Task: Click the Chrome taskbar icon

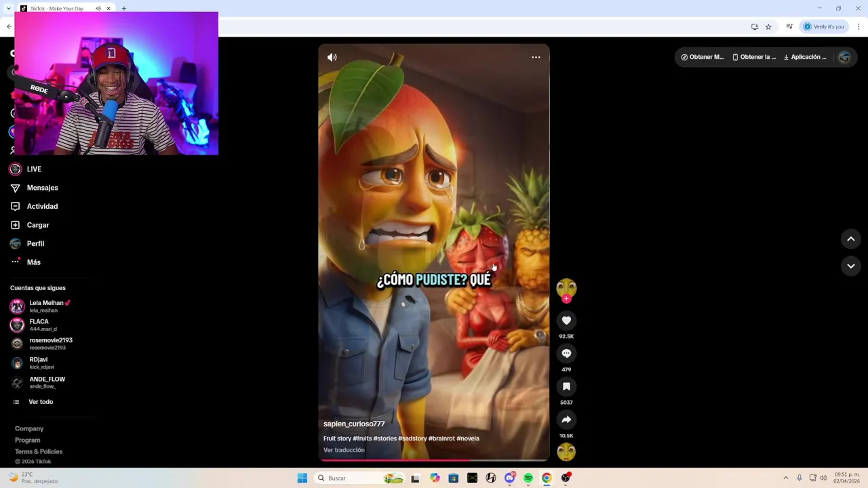Action: click(x=546, y=478)
